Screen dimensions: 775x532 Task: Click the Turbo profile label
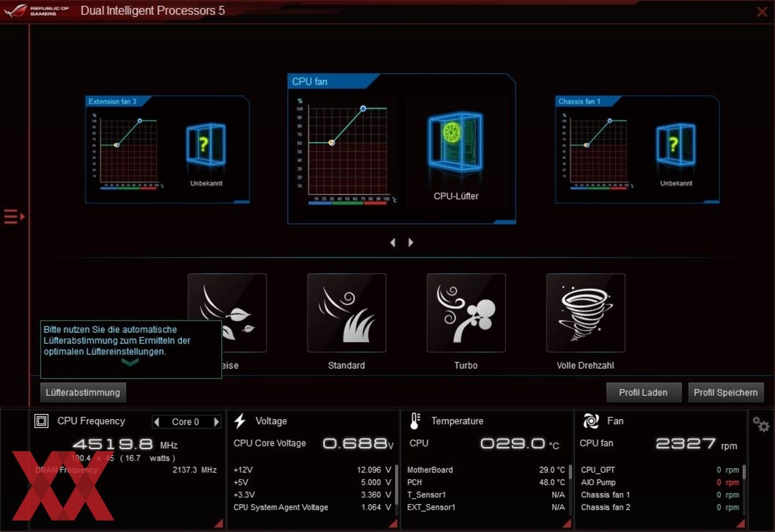[466, 366]
